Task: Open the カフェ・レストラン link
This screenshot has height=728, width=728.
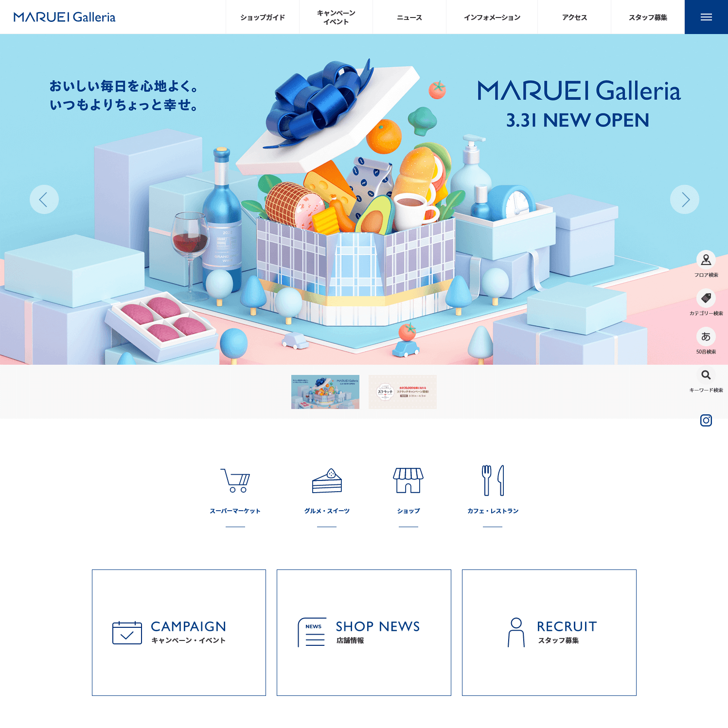Action: point(493,511)
